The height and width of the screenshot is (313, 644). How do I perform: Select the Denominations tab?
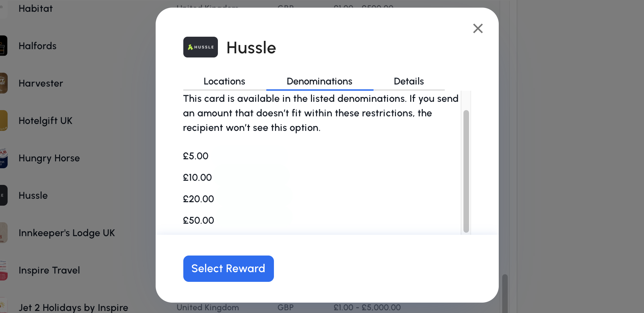click(320, 81)
